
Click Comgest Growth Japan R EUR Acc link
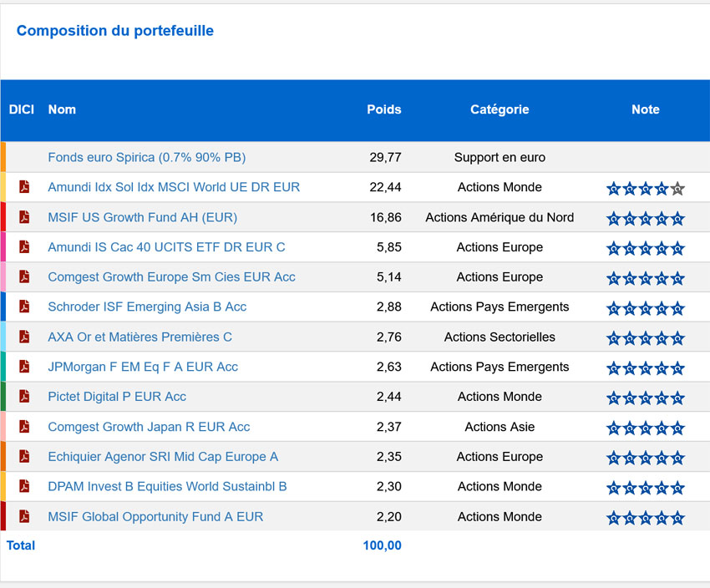(149, 427)
